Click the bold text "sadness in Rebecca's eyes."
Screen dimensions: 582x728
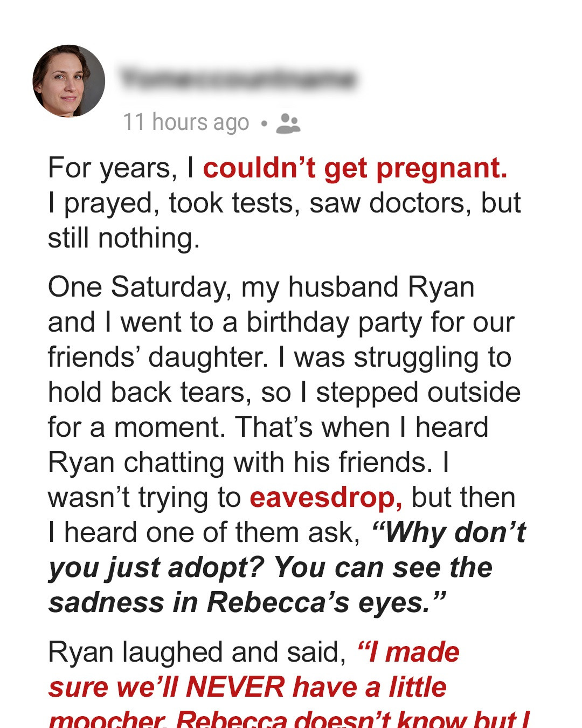247,603
